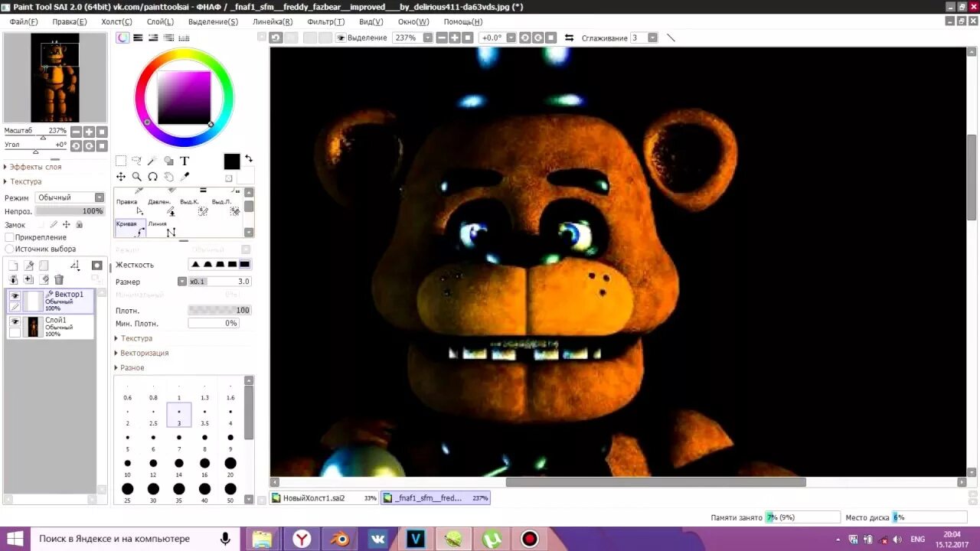This screenshot has height=551, width=980.
Task: Toggle selection visibility eye next to Выделение
Action: [x=341, y=37]
